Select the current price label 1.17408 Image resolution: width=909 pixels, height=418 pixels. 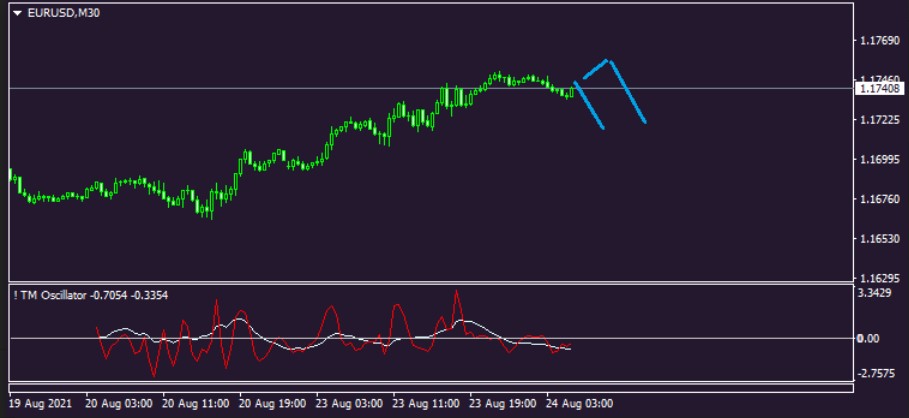coord(880,89)
